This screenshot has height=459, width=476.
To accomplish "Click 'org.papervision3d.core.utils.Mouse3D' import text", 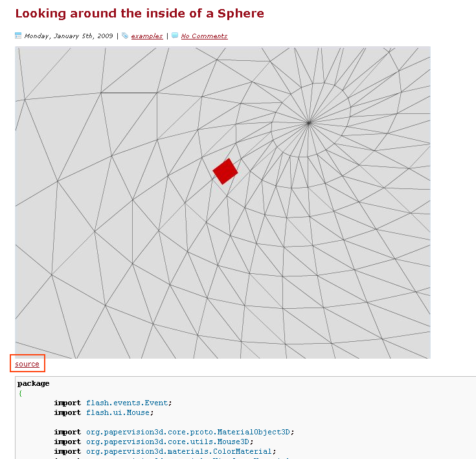I will click(x=168, y=442).
